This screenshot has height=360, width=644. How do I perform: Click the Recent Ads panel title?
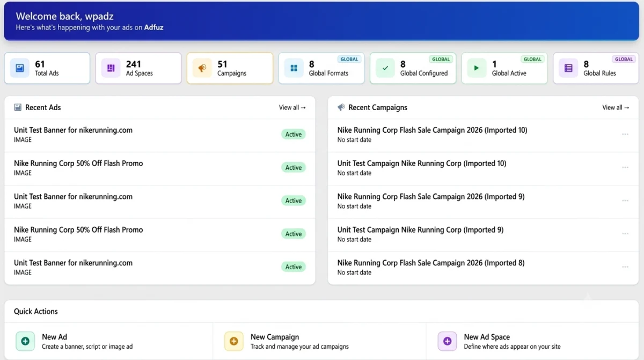tap(43, 107)
